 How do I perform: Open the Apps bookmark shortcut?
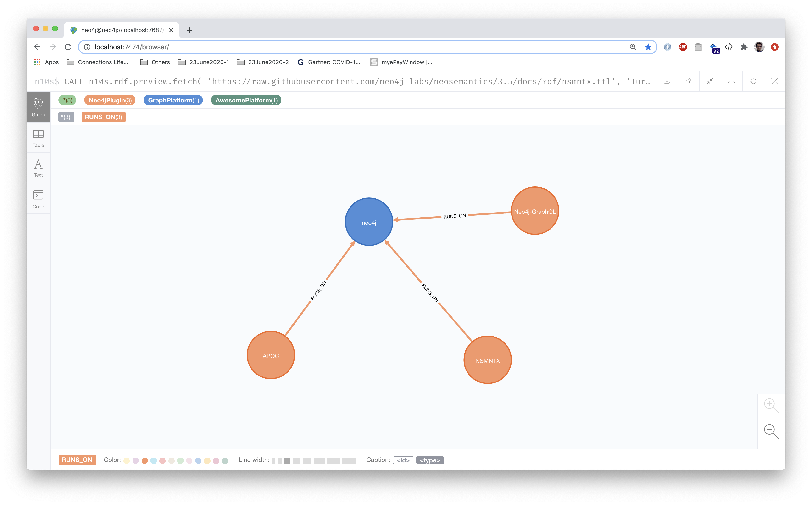pos(46,62)
